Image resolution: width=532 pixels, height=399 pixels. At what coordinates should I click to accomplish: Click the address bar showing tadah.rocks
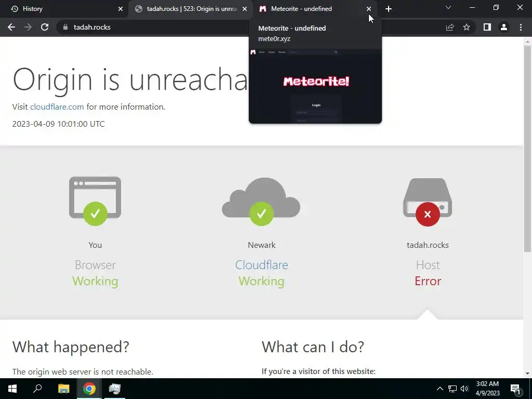point(92,27)
